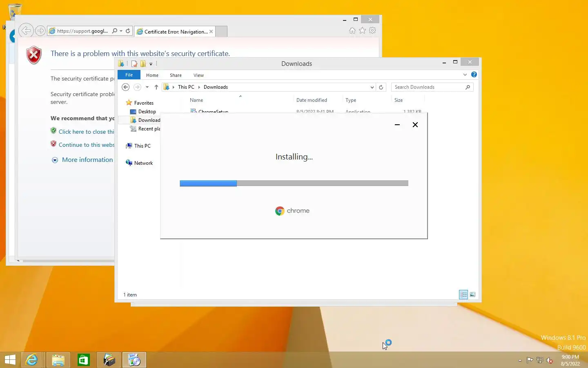Click the Action Center flag tray icon
This screenshot has height=368, width=588.
[530, 360]
